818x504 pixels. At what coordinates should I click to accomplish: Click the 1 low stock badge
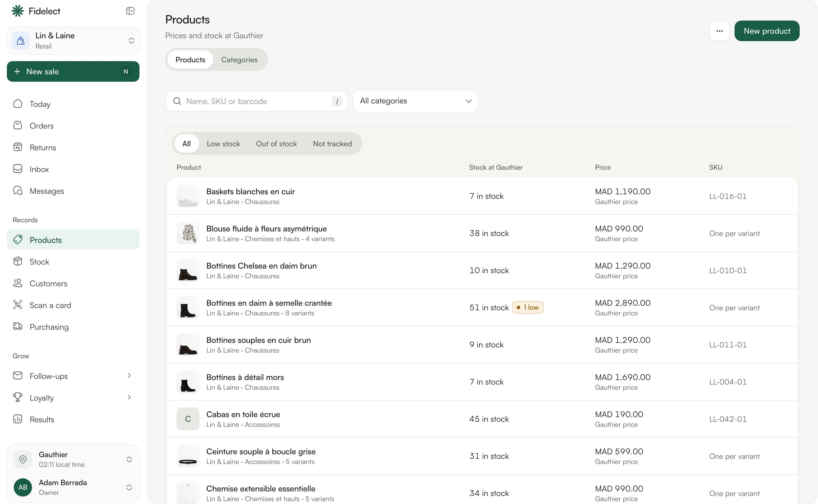tap(528, 307)
